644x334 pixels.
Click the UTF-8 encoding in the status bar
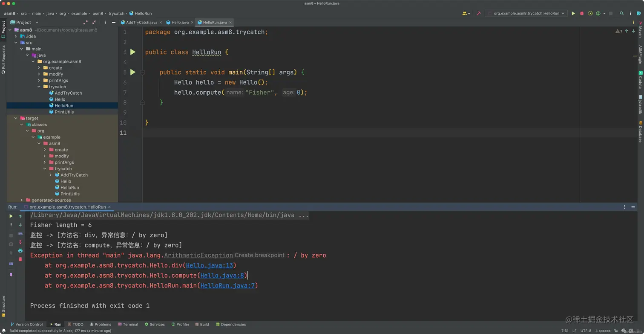(x=586, y=331)
